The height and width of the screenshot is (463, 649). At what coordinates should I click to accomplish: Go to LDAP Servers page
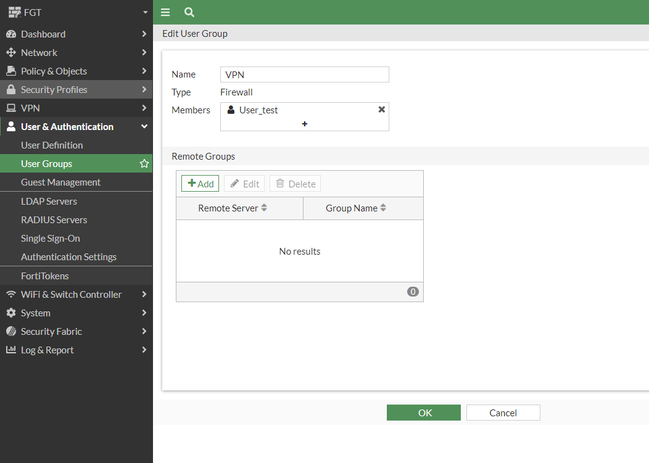[49, 201]
